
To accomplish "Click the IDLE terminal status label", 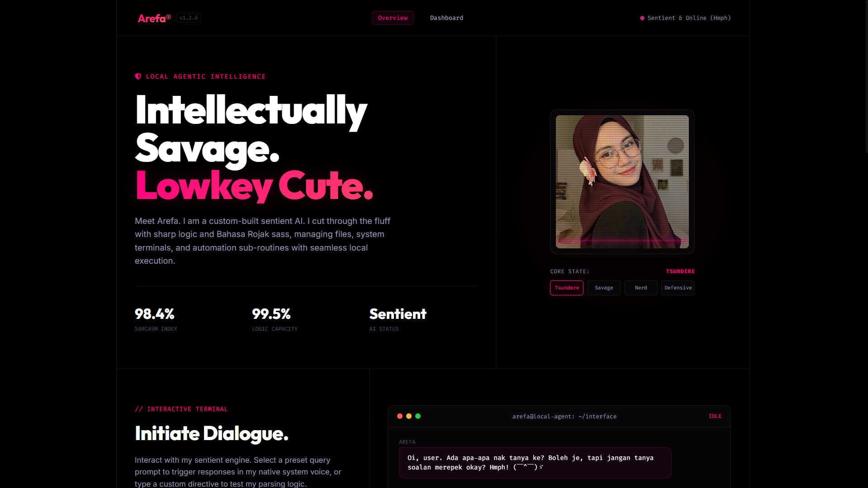I will (x=715, y=416).
